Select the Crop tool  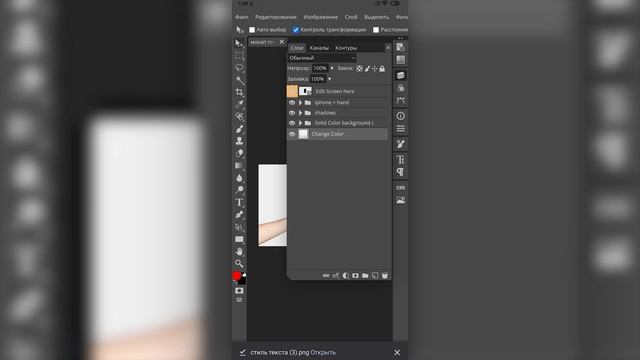(x=239, y=92)
